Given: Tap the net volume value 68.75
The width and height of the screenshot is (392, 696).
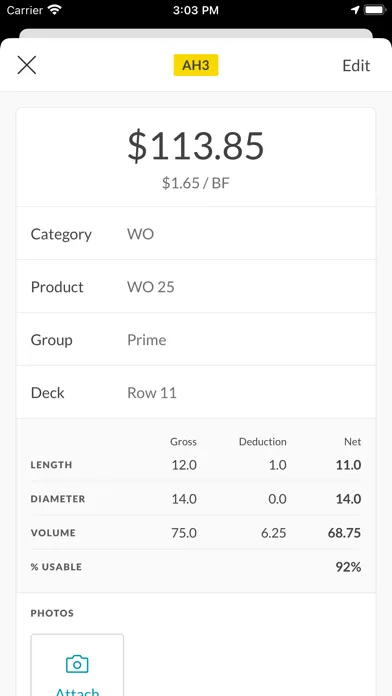Looking at the screenshot, I should coord(344,533).
